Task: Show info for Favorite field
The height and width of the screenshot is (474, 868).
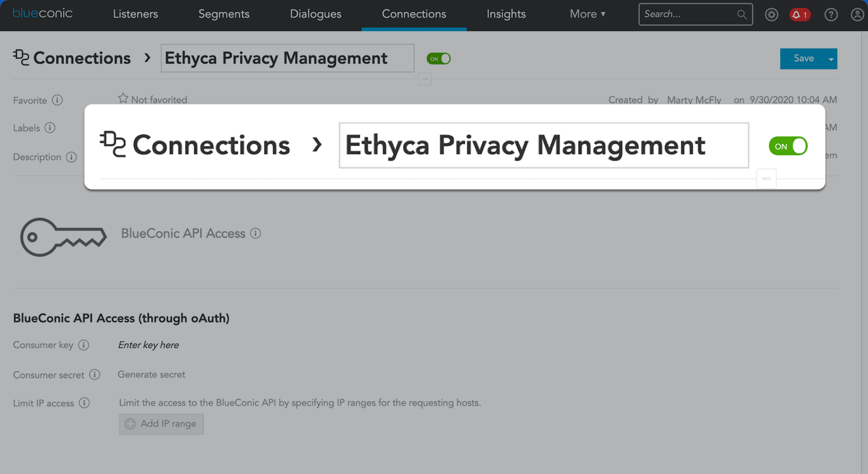Action: [x=57, y=100]
